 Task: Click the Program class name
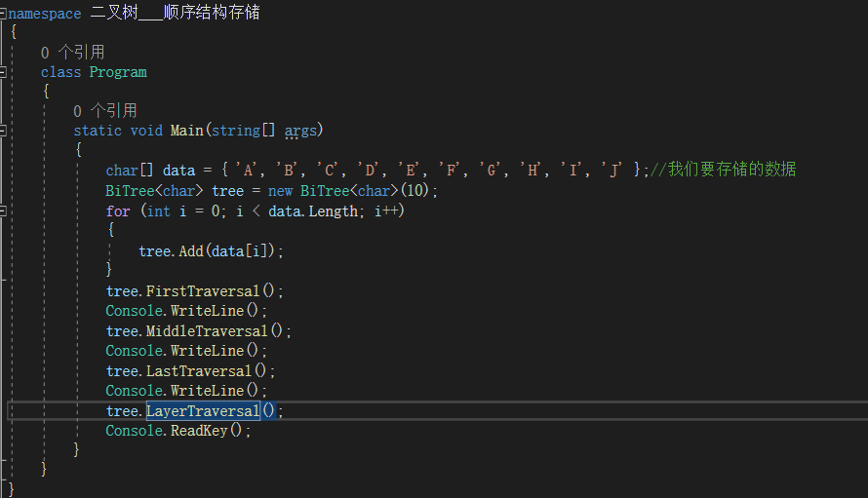click(118, 72)
